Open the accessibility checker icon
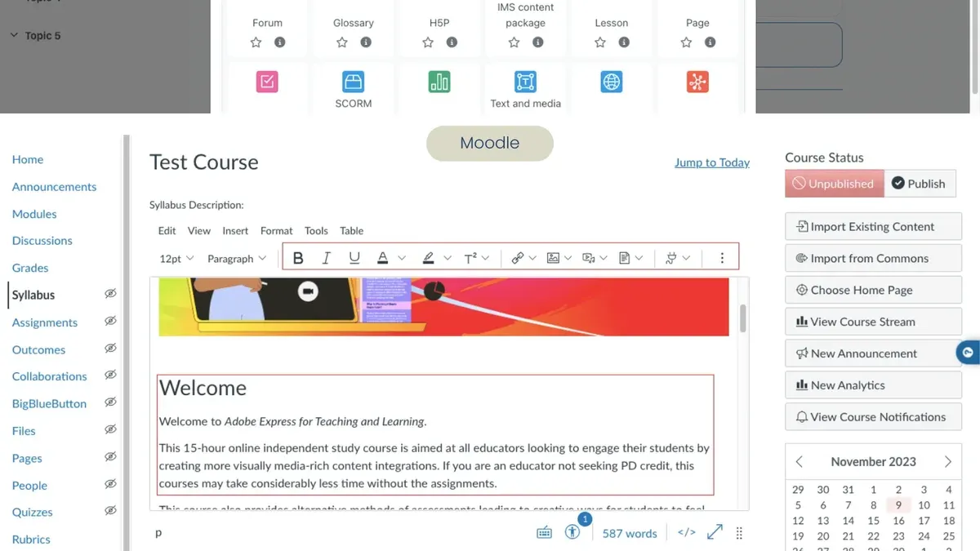This screenshot has height=551, width=980. (572, 532)
